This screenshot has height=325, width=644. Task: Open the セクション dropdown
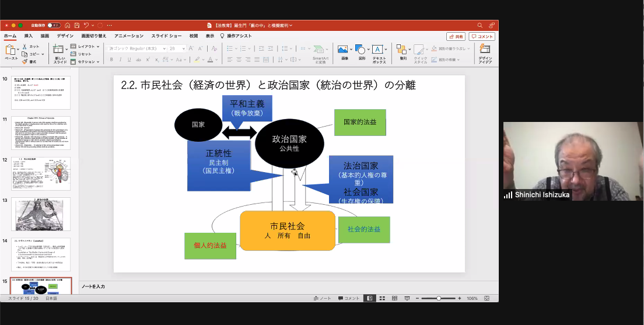coord(85,62)
